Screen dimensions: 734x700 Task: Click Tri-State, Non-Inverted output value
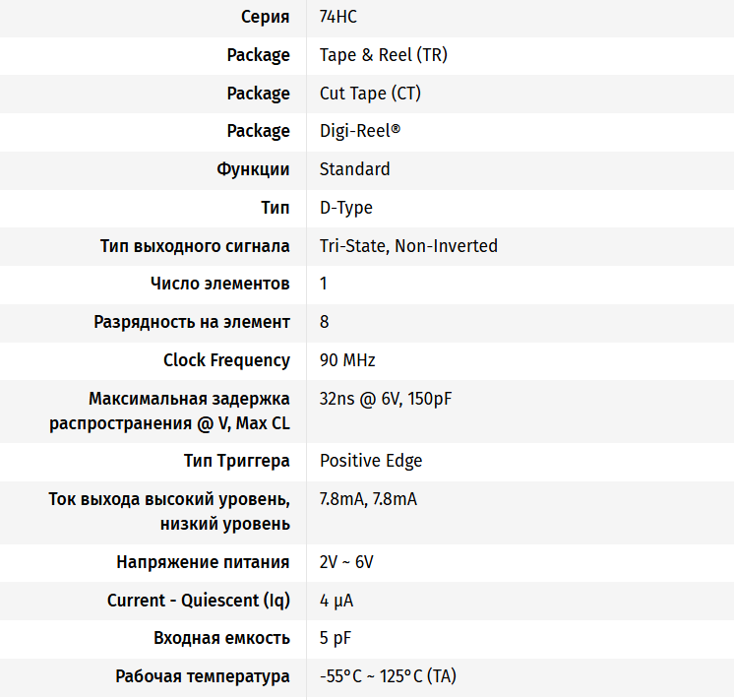pyautogui.click(x=408, y=246)
